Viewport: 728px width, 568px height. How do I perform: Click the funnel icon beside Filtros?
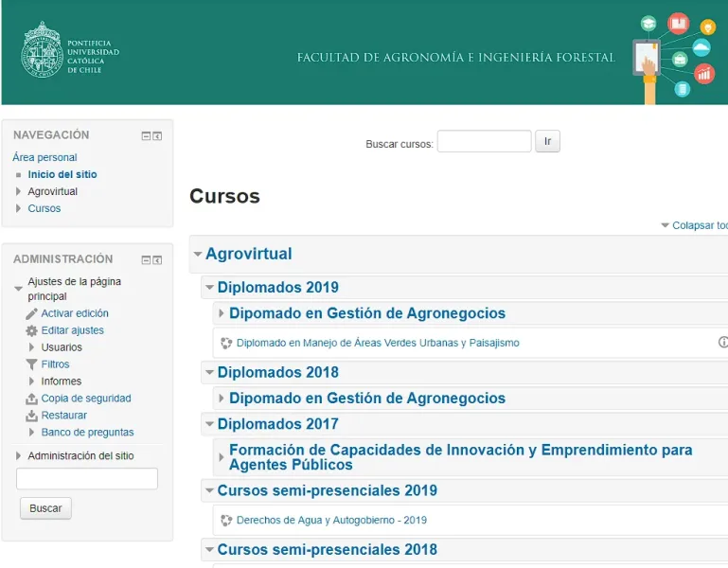31,364
